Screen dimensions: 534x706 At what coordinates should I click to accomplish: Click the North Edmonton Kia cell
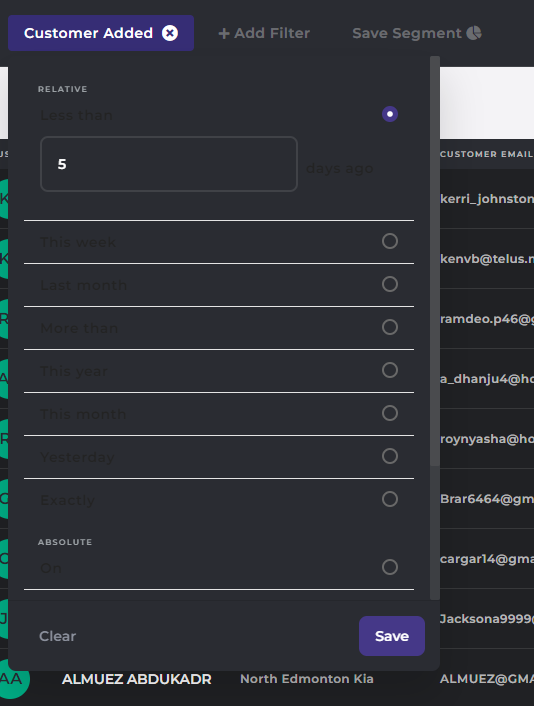click(307, 679)
